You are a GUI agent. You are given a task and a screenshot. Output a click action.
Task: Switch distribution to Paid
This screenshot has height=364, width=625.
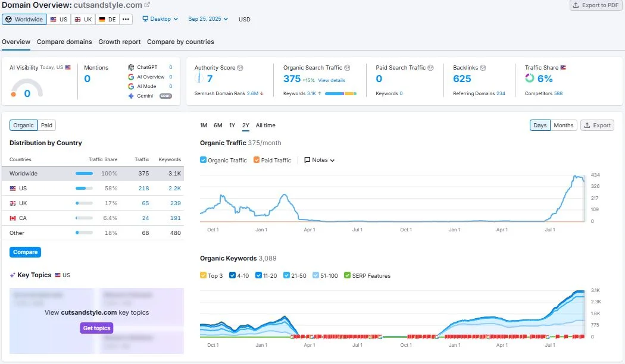(46, 125)
